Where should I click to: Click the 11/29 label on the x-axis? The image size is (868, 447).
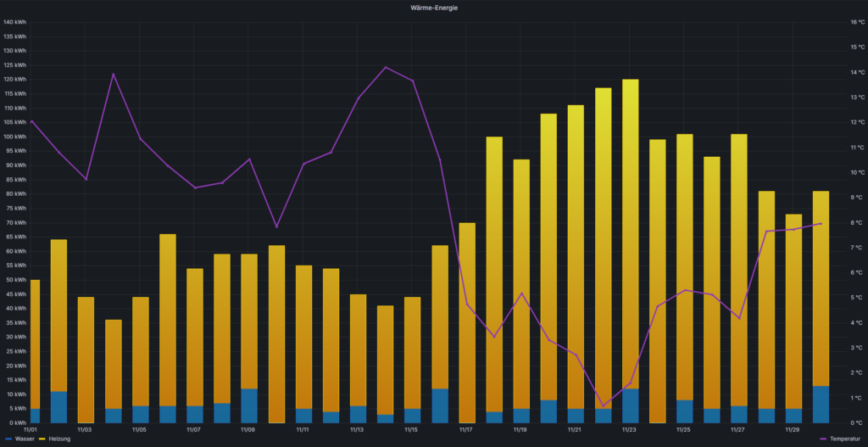(792, 430)
